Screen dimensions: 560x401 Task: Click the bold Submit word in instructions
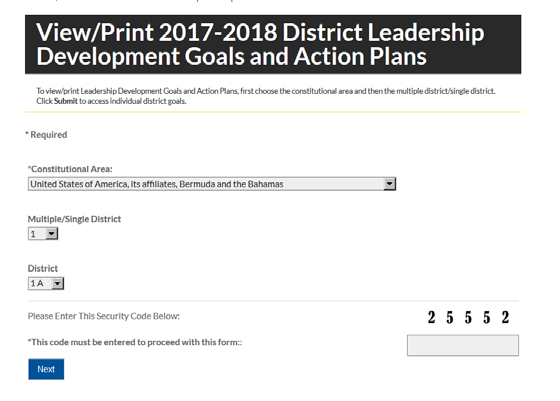point(66,101)
